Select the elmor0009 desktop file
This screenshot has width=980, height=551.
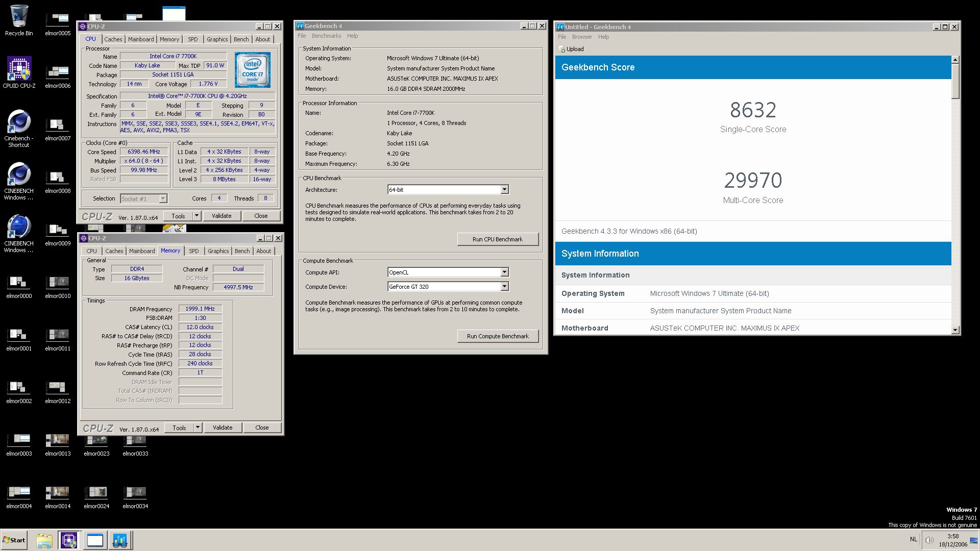(x=58, y=234)
